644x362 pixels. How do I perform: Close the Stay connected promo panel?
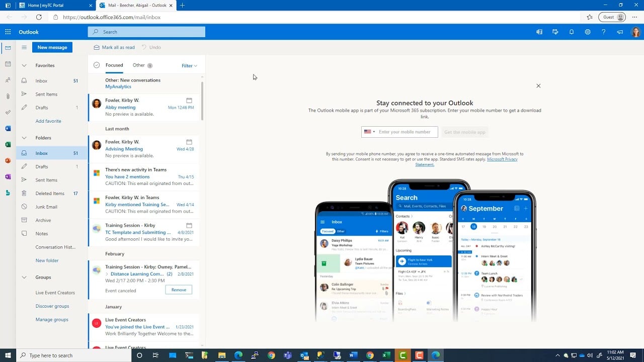(x=538, y=86)
